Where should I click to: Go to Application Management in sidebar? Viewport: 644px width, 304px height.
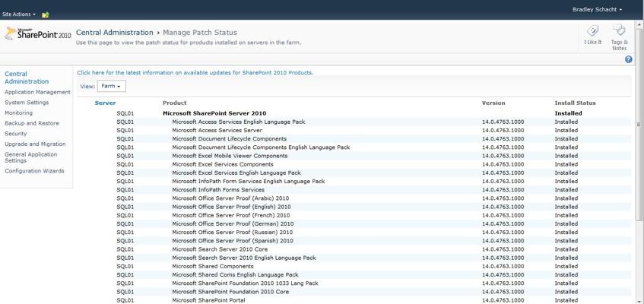coord(37,92)
